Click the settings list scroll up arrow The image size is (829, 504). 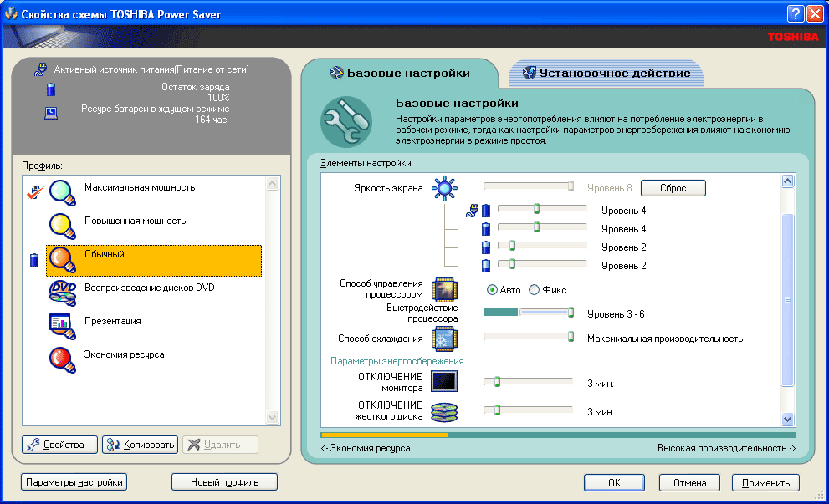(x=788, y=181)
